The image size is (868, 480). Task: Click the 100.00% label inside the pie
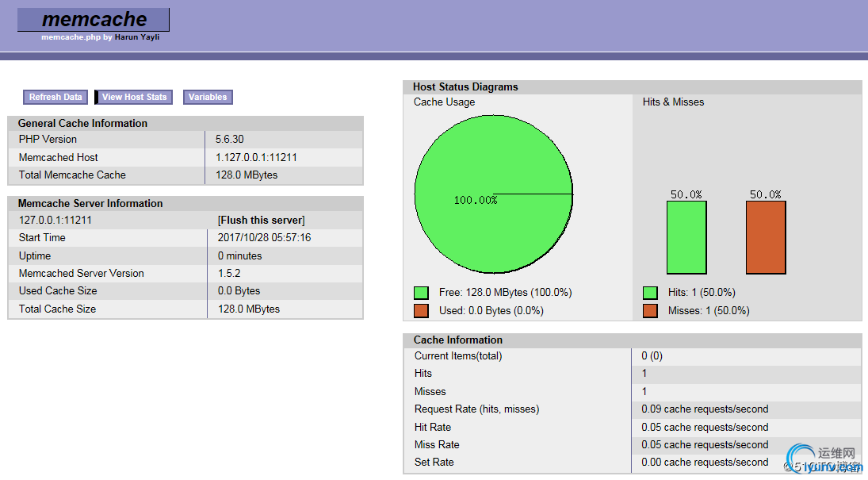click(x=476, y=200)
